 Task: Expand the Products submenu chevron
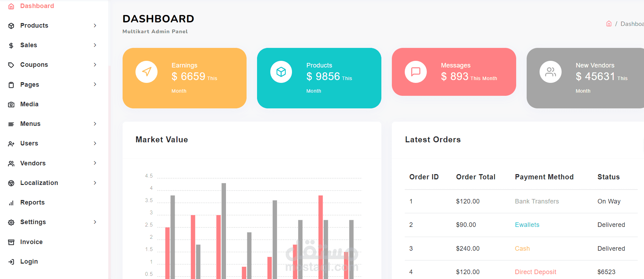pyautogui.click(x=95, y=26)
